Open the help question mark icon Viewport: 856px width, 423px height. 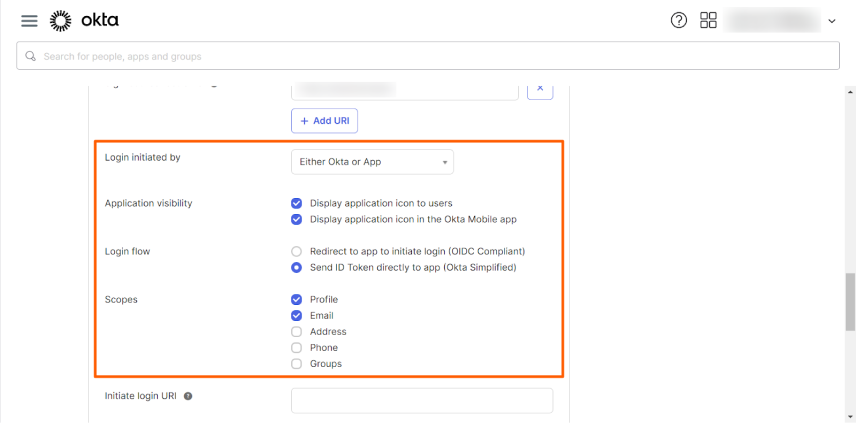click(x=679, y=21)
